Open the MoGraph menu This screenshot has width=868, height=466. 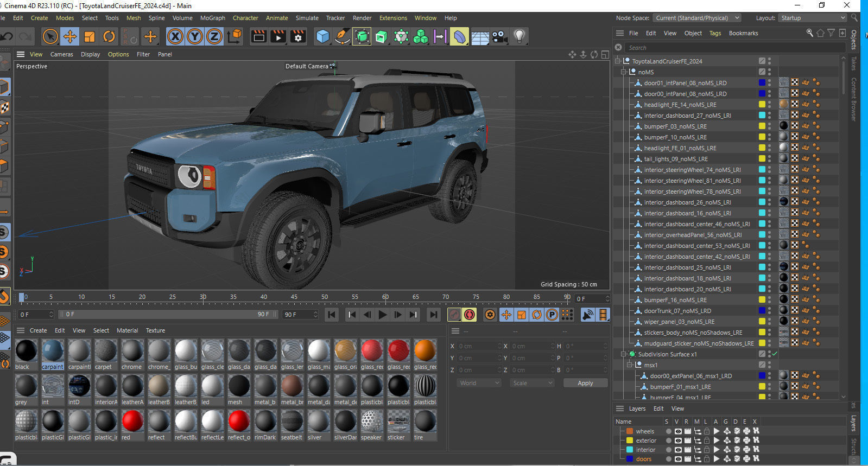(x=212, y=18)
